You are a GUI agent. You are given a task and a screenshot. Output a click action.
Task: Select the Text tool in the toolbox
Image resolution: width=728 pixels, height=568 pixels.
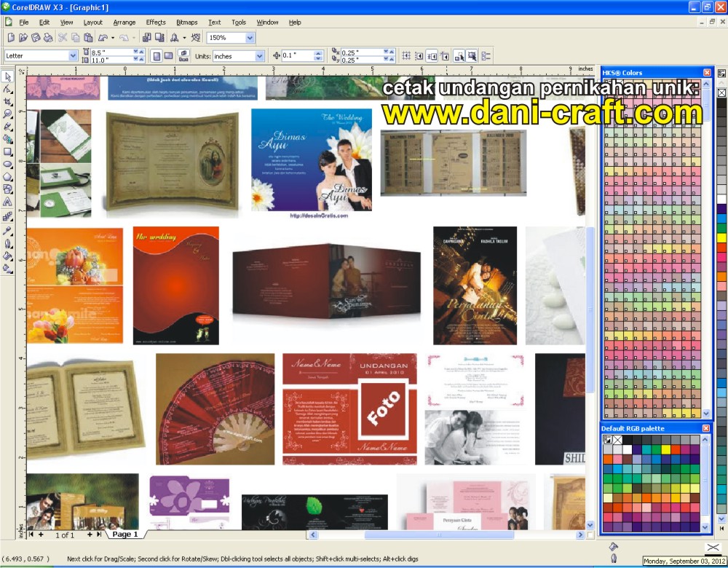click(7, 202)
